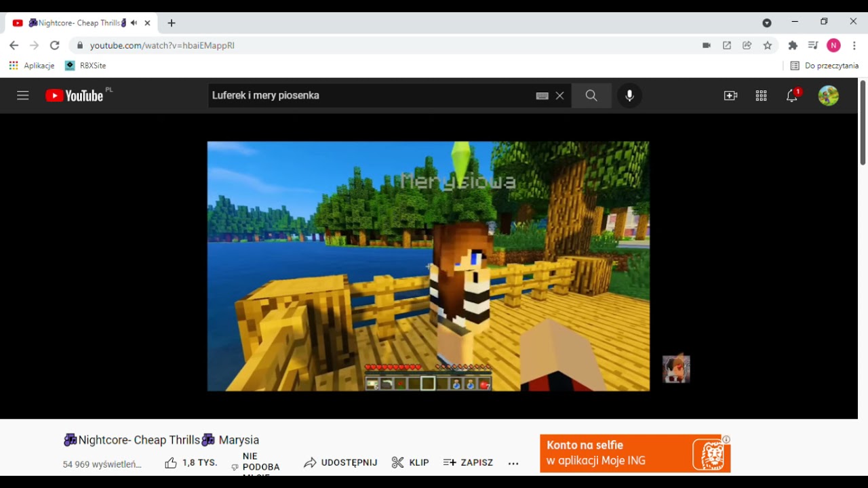
Task: Open more actions three-dot menu under video
Action: click(x=513, y=463)
